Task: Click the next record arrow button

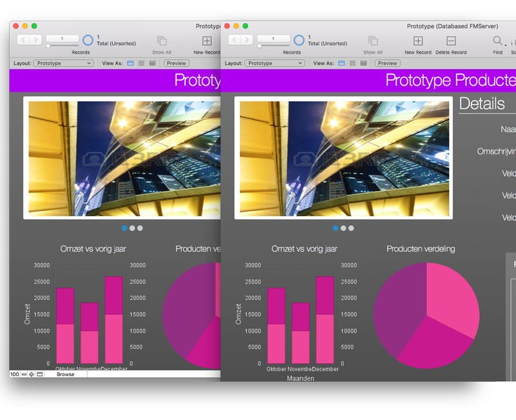Action: tap(247, 39)
